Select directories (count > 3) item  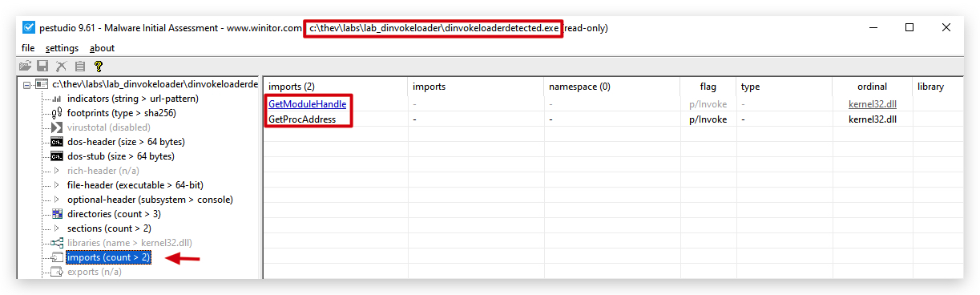(114, 214)
